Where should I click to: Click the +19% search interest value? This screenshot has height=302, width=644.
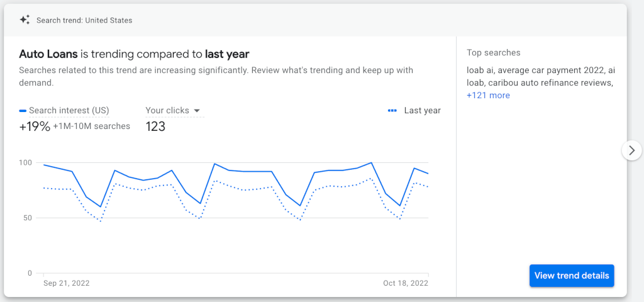(x=35, y=126)
